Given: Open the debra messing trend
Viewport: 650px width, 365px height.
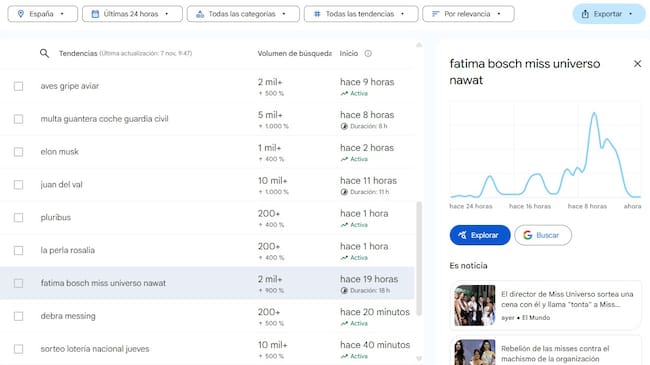Looking at the screenshot, I should point(68,316).
